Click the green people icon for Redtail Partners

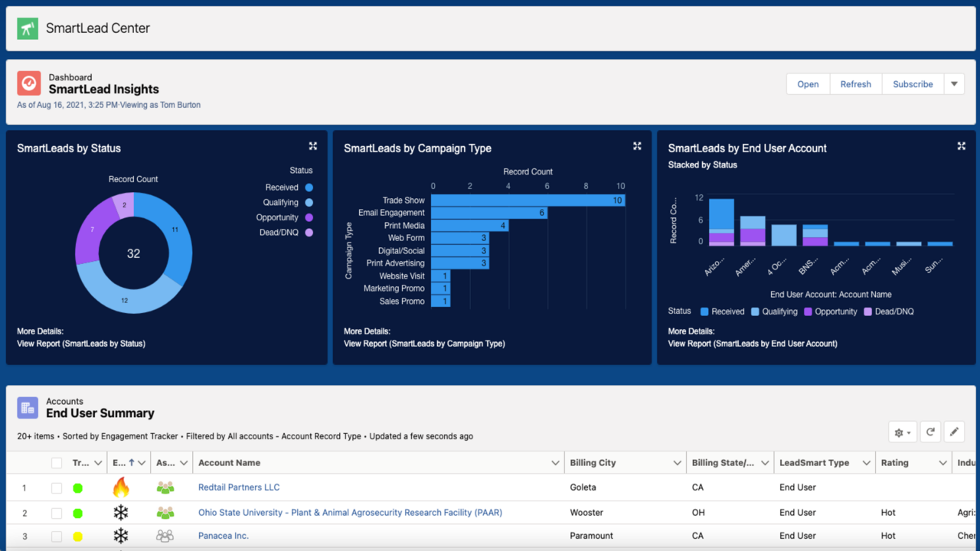[x=165, y=487]
